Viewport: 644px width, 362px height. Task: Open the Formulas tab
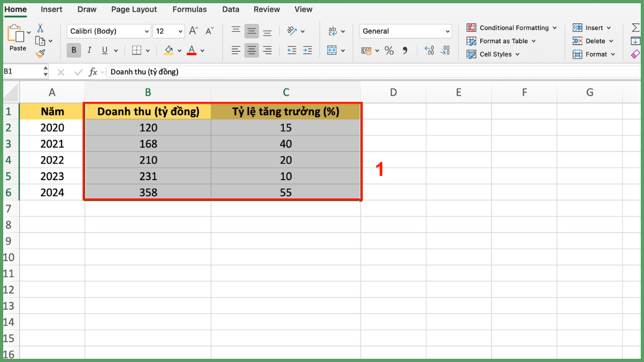point(189,9)
